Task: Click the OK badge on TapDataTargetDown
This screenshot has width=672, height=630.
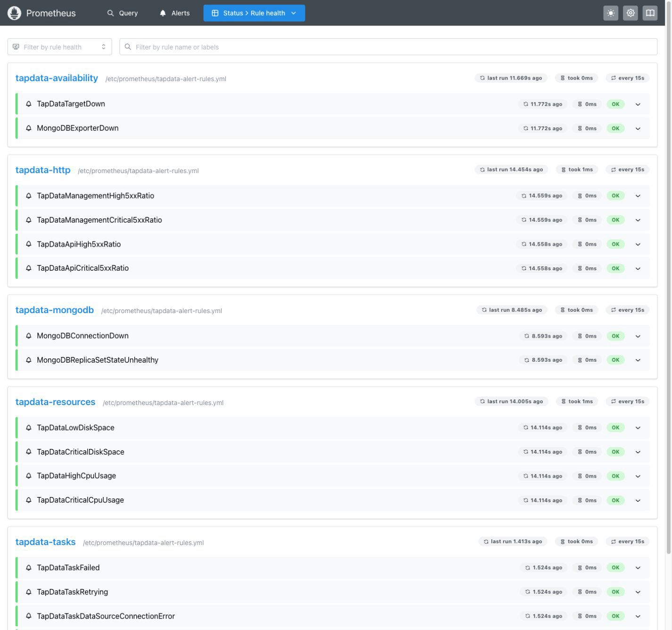Action: coord(615,104)
